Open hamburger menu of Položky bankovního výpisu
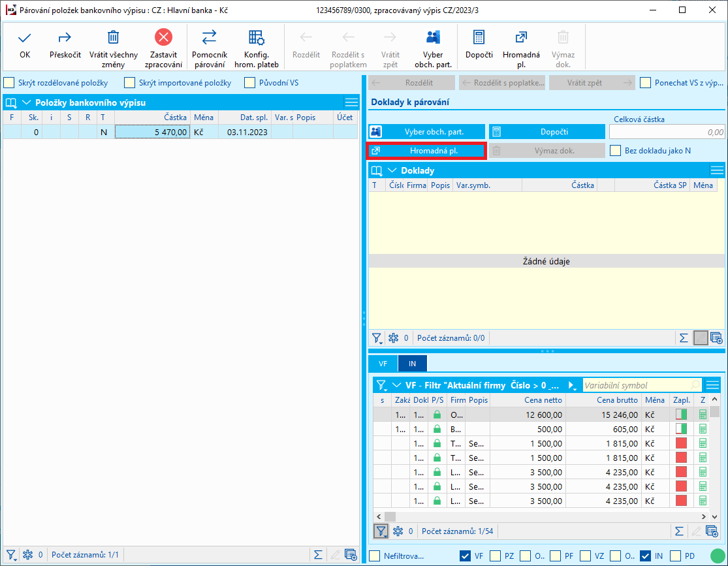Screen dimensions: 728x566 tap(351, 102)
